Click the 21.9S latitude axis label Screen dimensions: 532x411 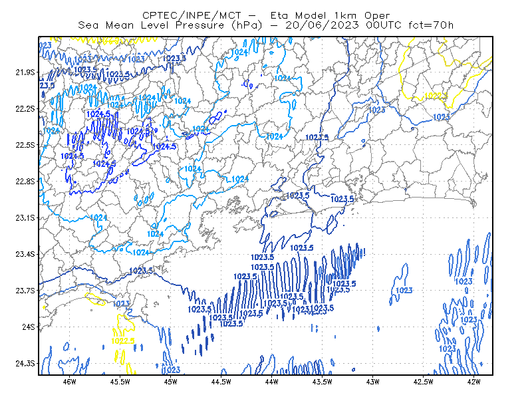25,72
